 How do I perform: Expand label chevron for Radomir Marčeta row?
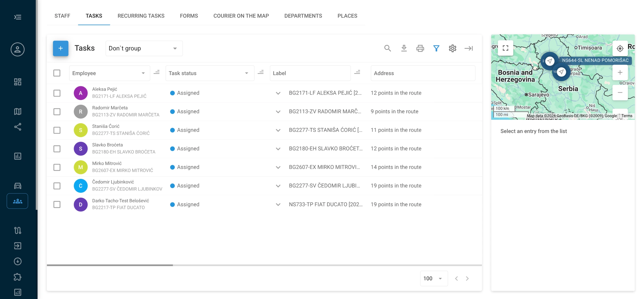[278, 112]
